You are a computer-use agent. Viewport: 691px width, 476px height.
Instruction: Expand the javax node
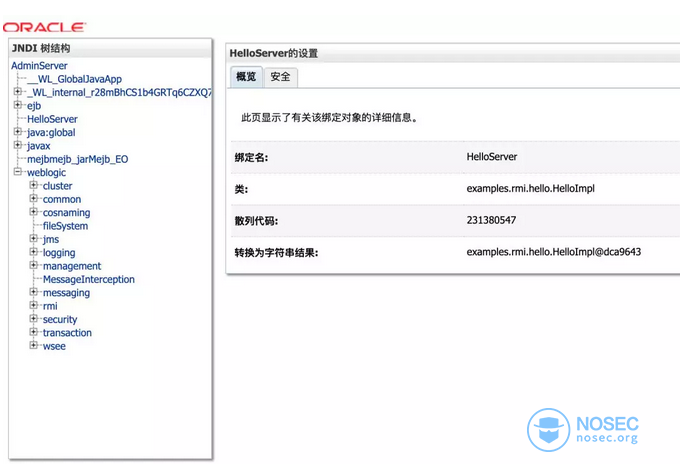(x=18, y=145)
